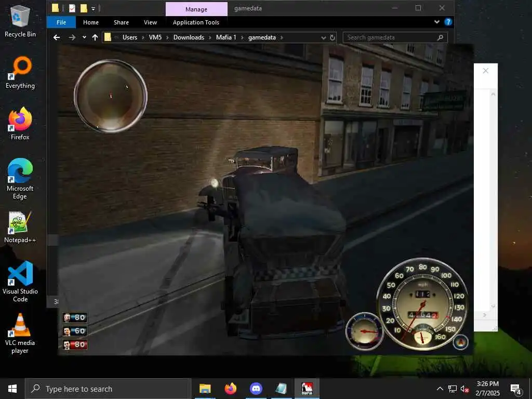Image resolution: width=532 pixels, height=399 pixels.
Task: Switch to the Home ribbon tab
Action: click(x=91, y=22)
